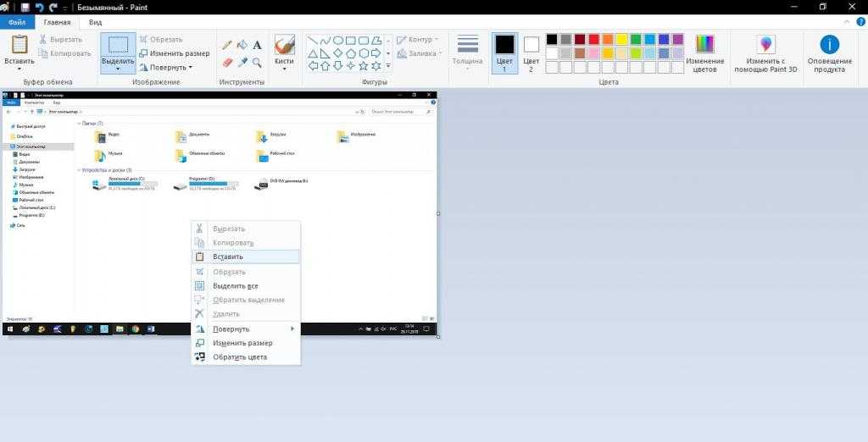
Task: Choose Вставить in the context menu
Action: [228, 257]
